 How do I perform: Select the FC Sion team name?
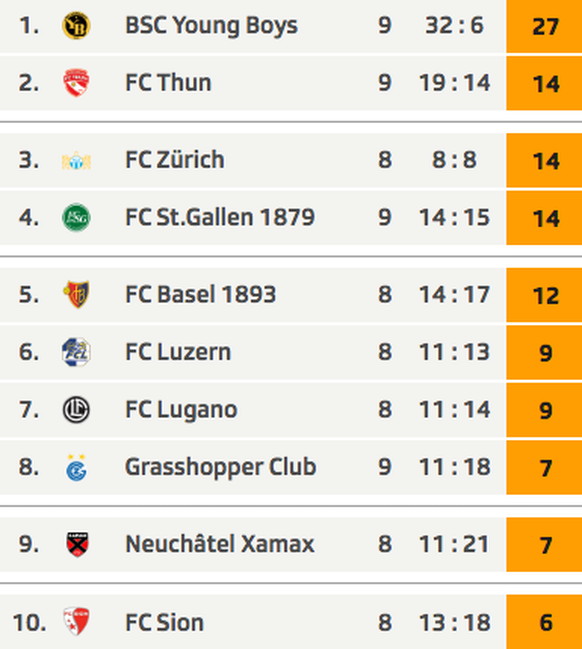[x=164, y=623]
